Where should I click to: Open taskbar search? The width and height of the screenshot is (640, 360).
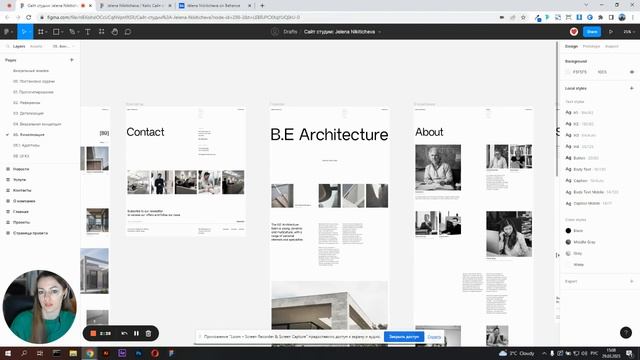tap(24, 353)
